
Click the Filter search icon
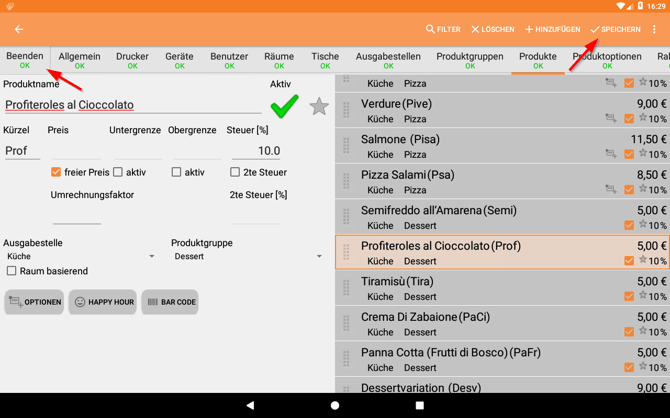point(443,30)
